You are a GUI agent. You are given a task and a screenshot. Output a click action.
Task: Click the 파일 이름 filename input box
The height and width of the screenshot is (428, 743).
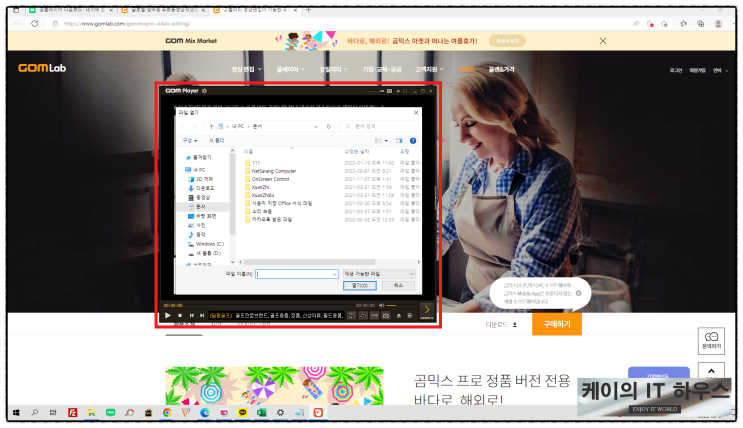point(296,274)
